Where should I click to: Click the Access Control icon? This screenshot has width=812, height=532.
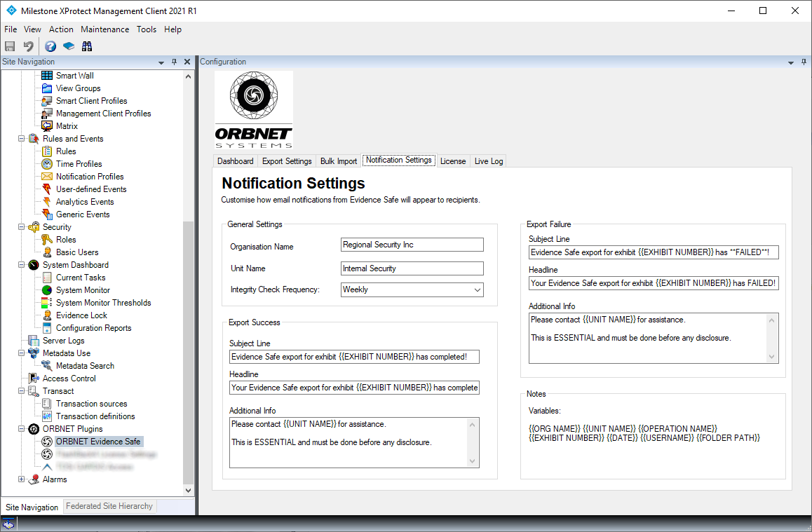pos(34,378)
